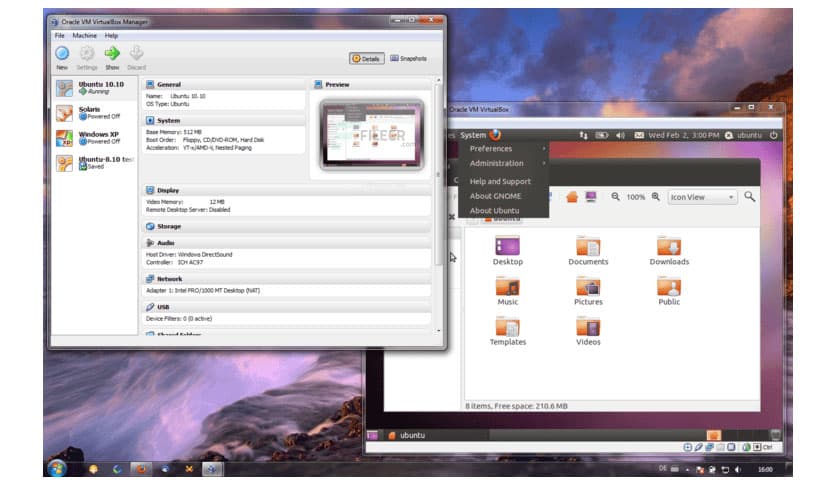Click the Windows Start orb
This screenshot has width=836, height=484.
point(57,469)
